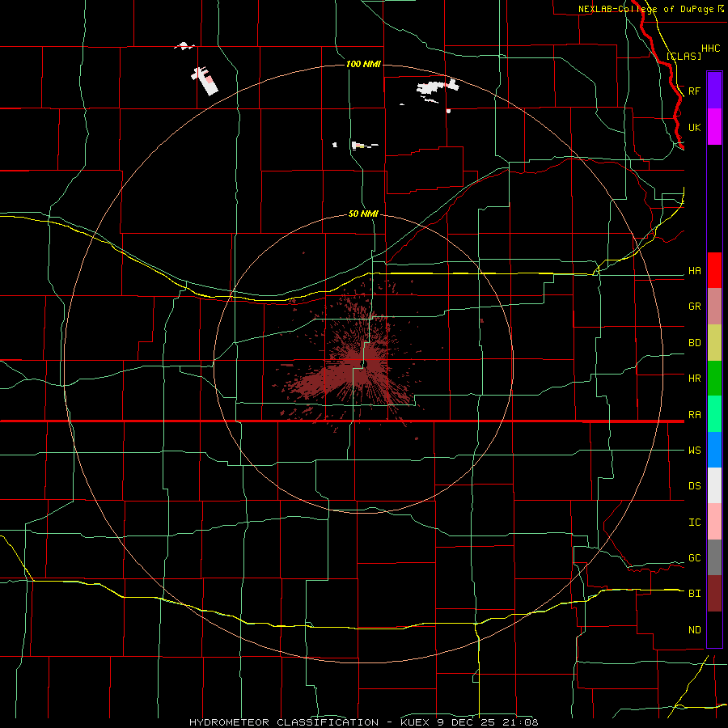Click the "NEXLAB-College of DuPage" title text

pos(646,9)
